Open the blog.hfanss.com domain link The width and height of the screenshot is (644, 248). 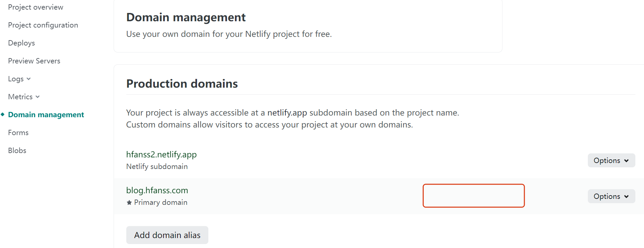(157, 190)
